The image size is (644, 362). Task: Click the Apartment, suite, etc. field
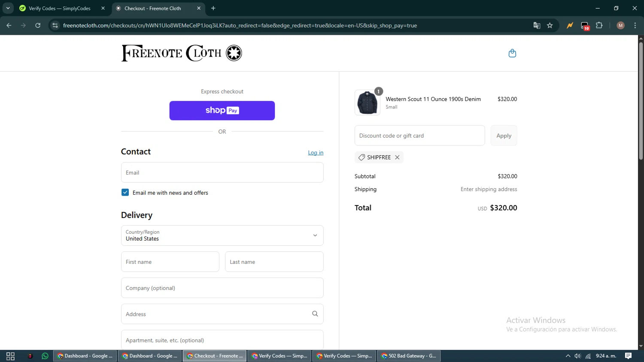222,340
